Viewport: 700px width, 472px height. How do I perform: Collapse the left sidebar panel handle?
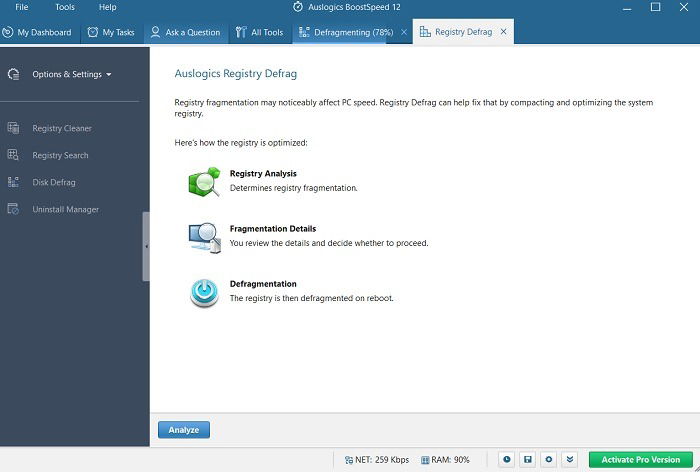(146, 246)
